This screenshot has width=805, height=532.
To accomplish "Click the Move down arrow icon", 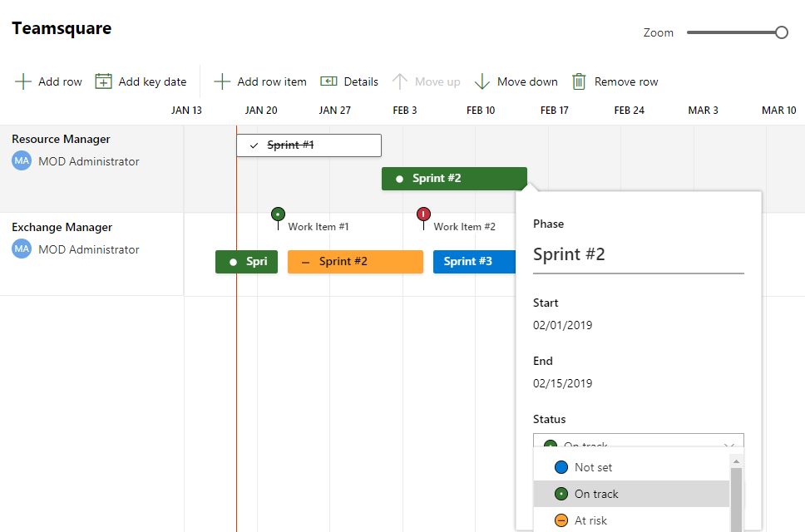I will [482, 81].
